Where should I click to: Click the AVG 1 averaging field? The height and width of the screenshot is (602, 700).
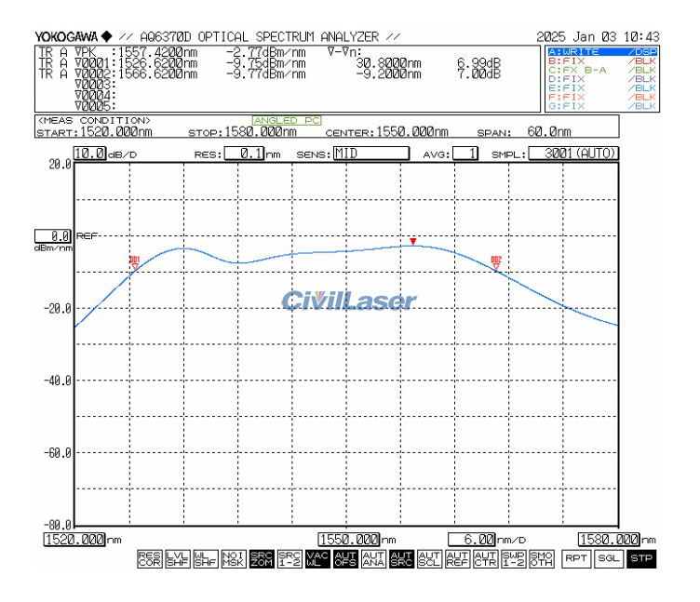click(465, 154)
